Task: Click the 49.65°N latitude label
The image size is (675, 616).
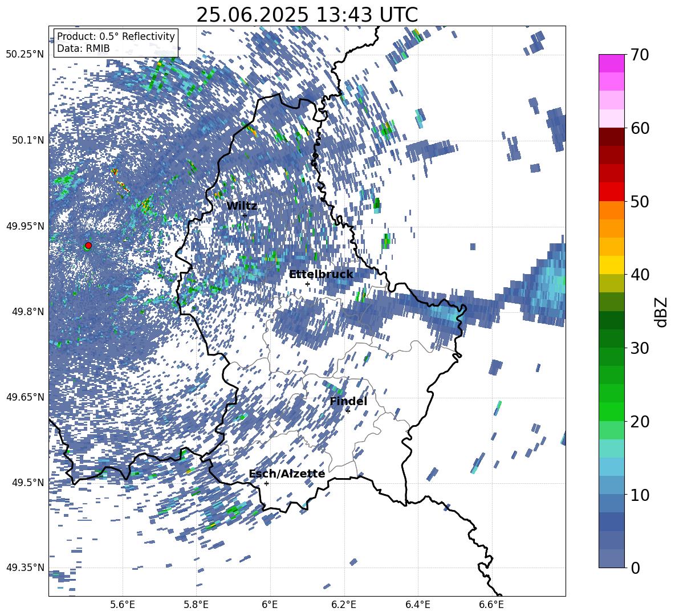Action: coord(25,397)
